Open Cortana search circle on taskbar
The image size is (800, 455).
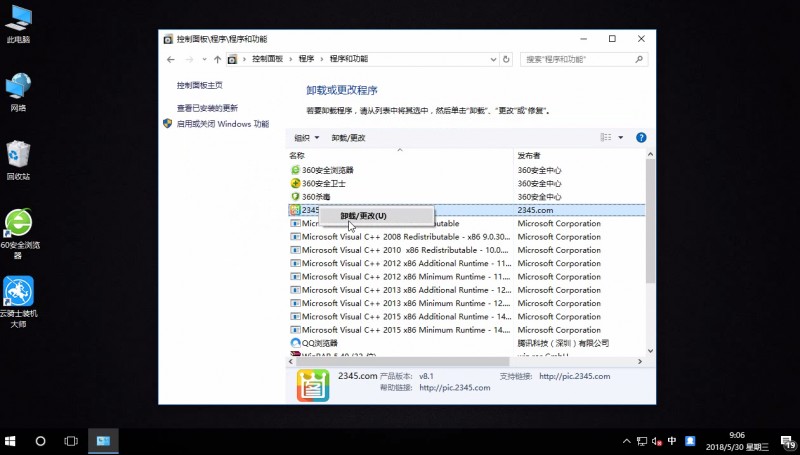[x=40, y=441]
